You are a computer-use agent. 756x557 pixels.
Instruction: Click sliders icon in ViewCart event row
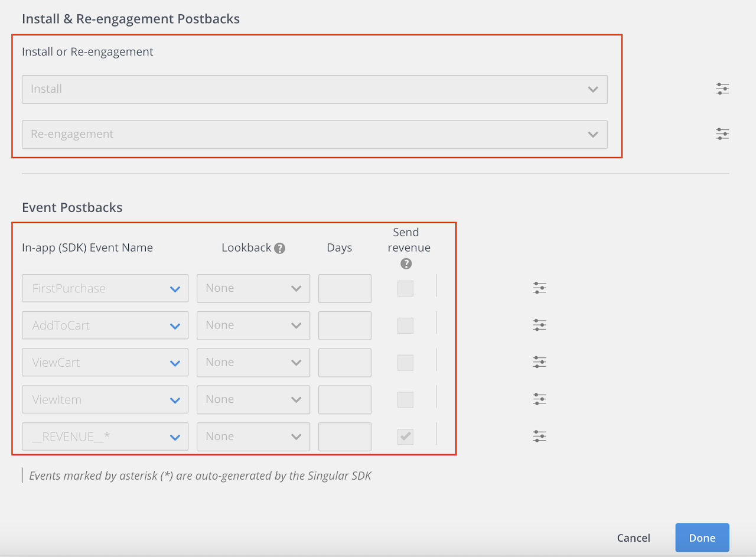(539, 362)
